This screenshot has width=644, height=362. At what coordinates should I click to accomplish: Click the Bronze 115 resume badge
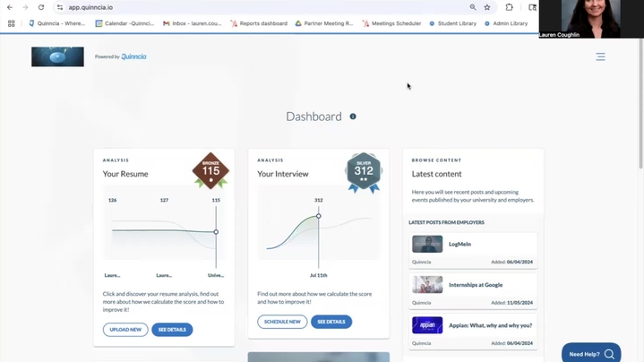point(210,171)
